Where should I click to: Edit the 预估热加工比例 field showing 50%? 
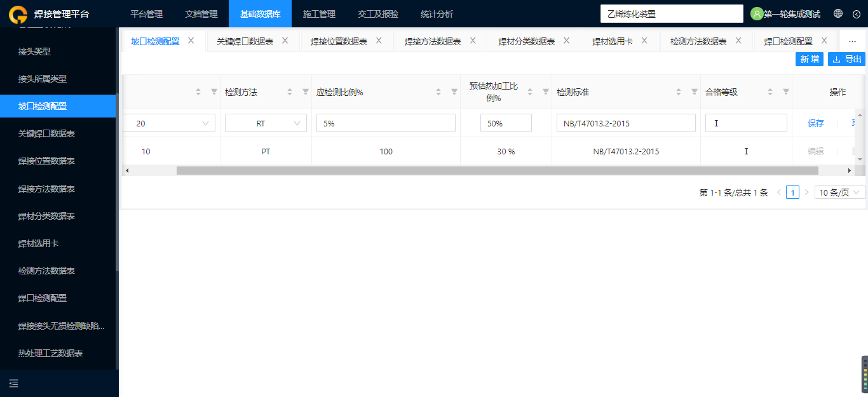[x=506, y=123]
